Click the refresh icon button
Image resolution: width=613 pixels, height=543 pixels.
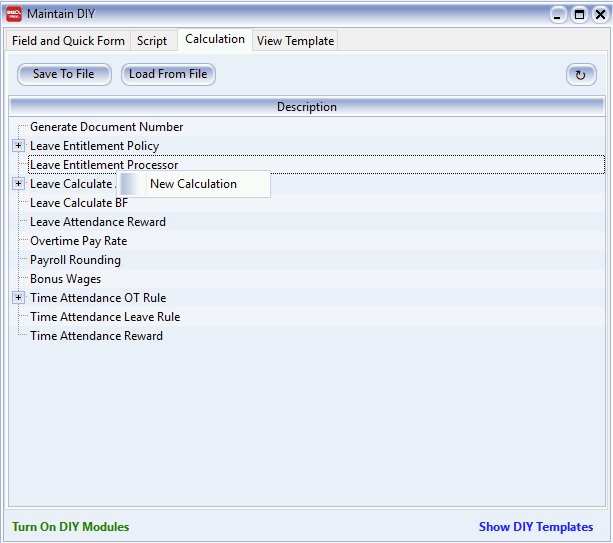click(x=581, y=74)
